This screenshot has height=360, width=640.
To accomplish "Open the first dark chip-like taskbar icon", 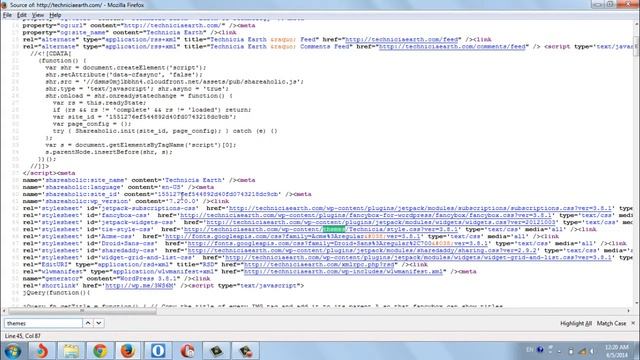I will pyautogui.click(x=216, y=351).
